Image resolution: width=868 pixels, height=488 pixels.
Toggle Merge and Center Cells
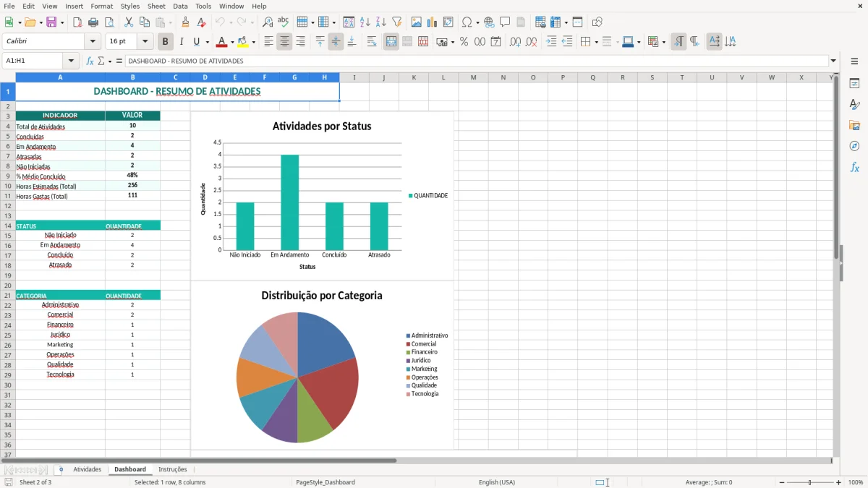click(x=391, y=42)
